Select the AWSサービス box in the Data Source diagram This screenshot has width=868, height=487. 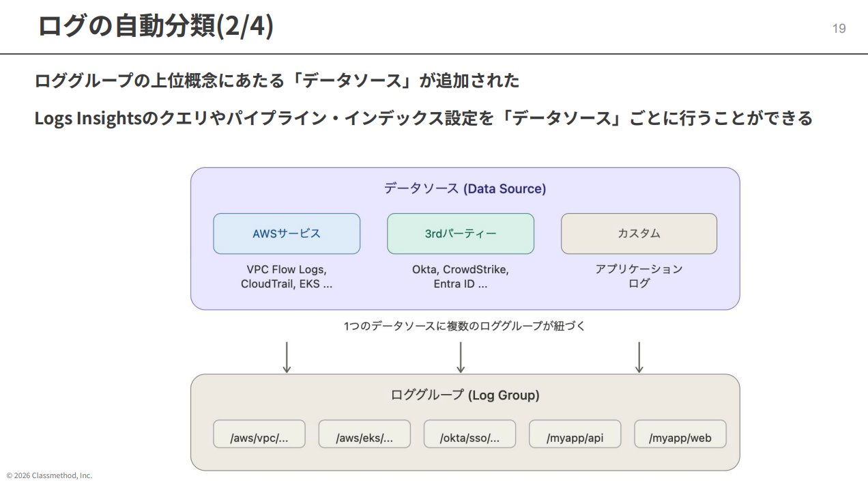click(x=286, y=233)
